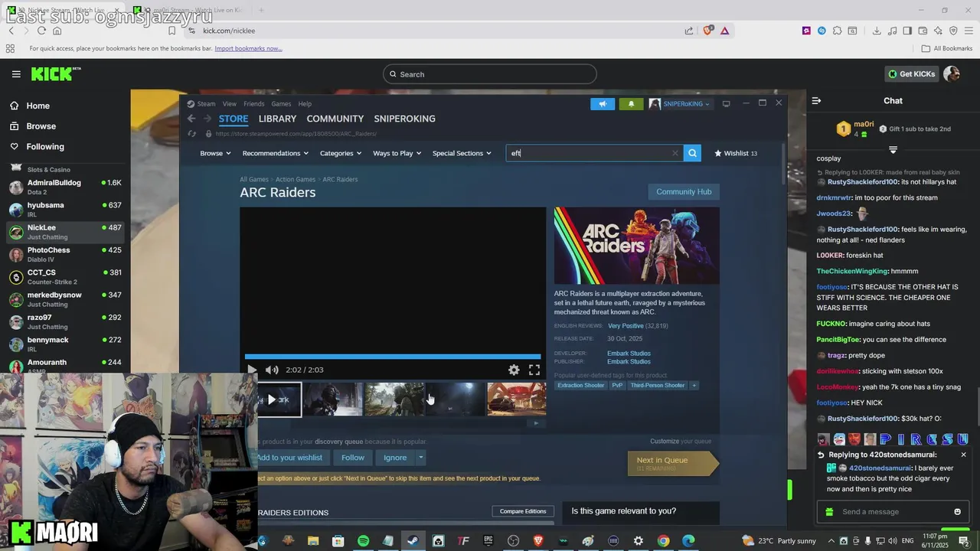This screenshot has width=980, height=551.
Task: Click the Steam store search magnifier button
Action: tap(692, 153)
